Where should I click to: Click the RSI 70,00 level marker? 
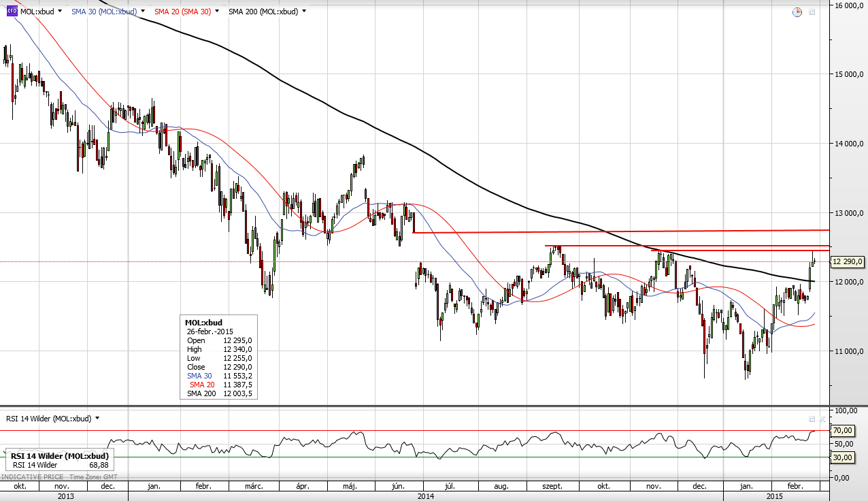(x=843, y=430)
